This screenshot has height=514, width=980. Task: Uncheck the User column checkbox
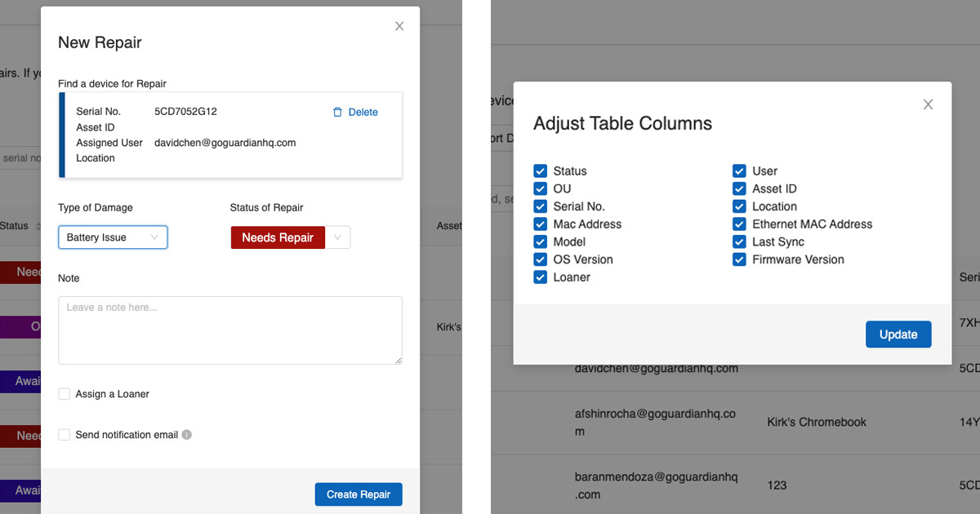click(739, 171)
